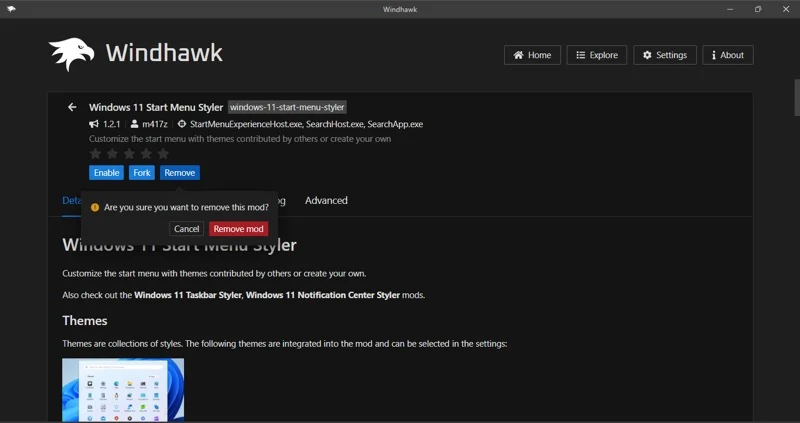Click the blue Remove button
This screenshot has height=423, width=800.
[180, 172]
